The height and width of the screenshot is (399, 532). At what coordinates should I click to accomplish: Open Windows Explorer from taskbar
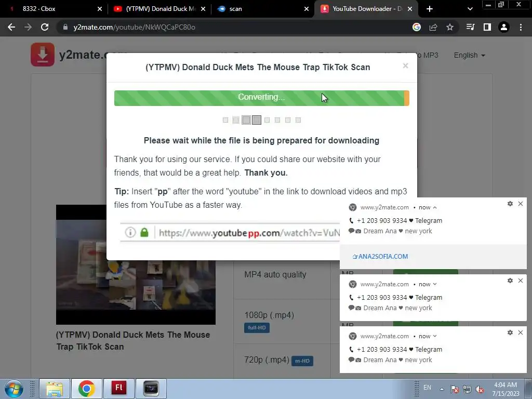click(x=55, y=389)
